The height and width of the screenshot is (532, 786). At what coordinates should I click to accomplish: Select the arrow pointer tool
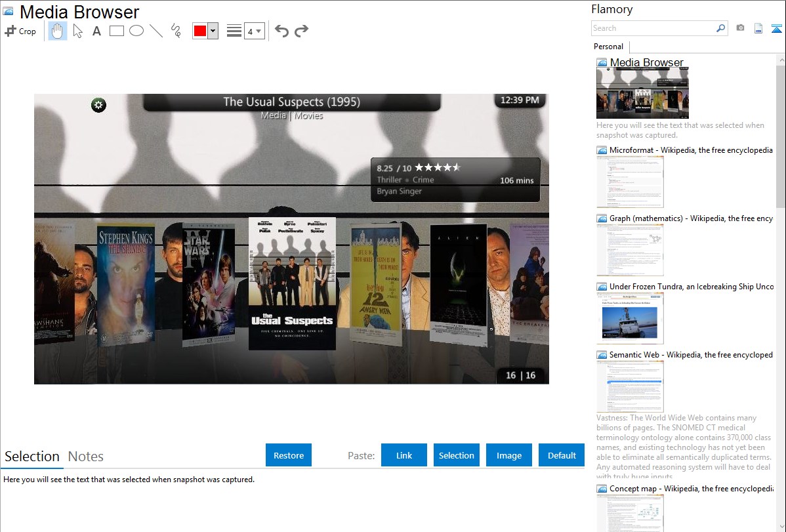coord(77,31)
